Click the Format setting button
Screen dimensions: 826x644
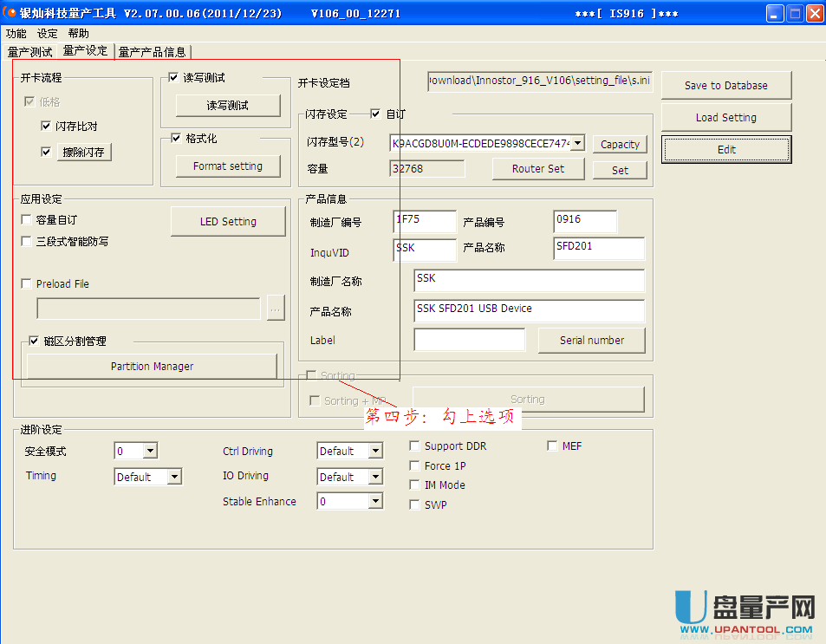[x=228, y=166]
